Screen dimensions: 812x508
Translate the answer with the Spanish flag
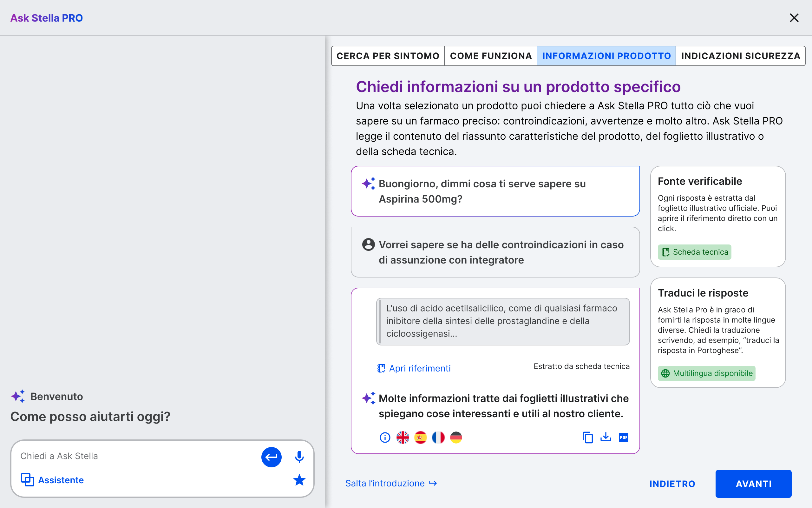420,438
